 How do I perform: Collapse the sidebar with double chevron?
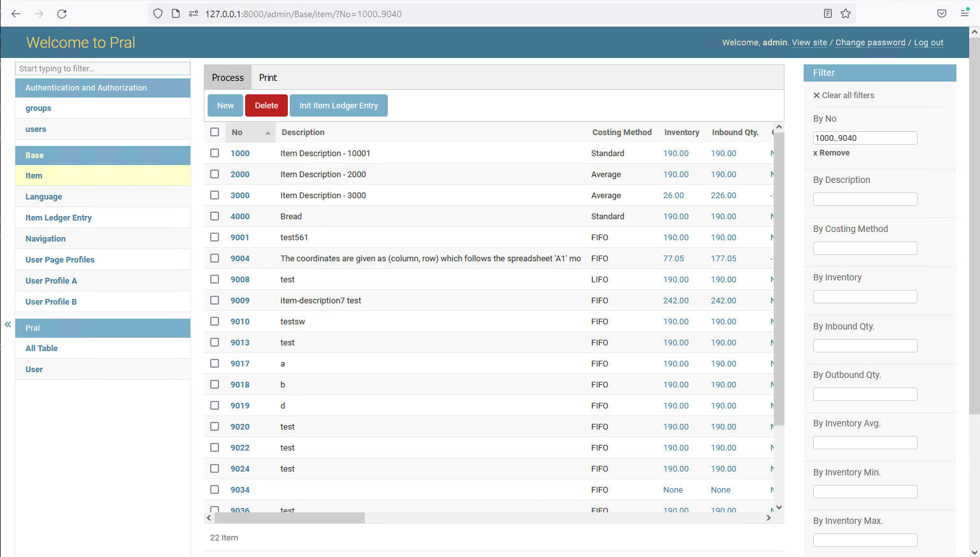[x=8, y=324]
